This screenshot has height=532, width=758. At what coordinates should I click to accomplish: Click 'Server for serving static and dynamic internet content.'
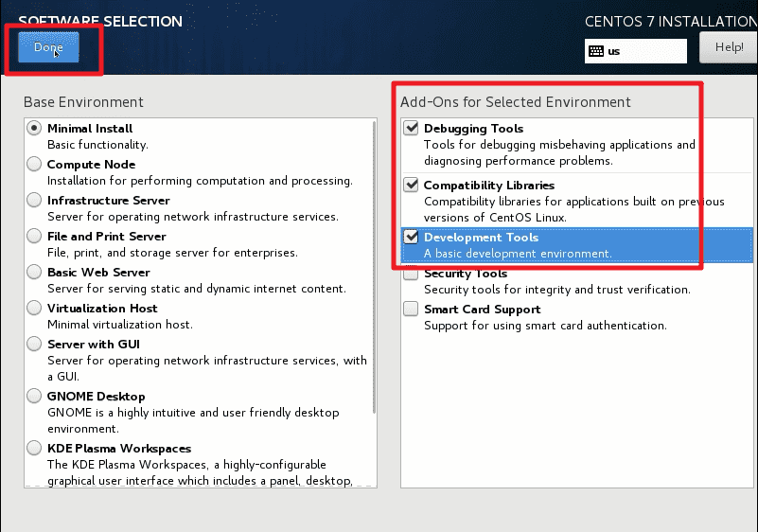tap(197, 289)
